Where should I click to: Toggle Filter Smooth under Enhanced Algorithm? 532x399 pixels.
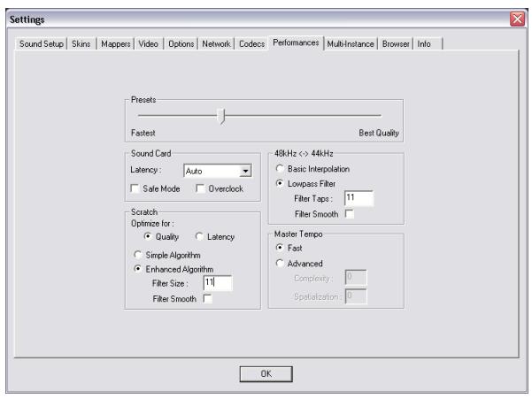207,299
